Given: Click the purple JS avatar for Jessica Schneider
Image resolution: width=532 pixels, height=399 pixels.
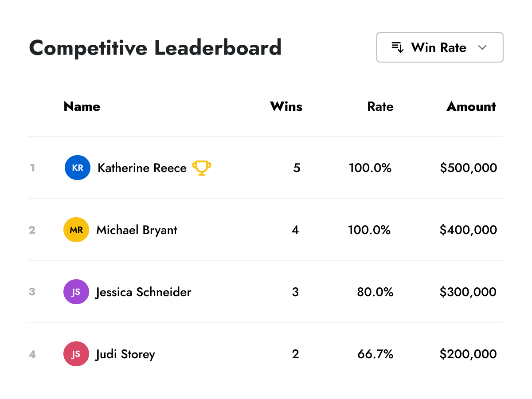Looking at the screenshot, I should click(x=76, y=292).
